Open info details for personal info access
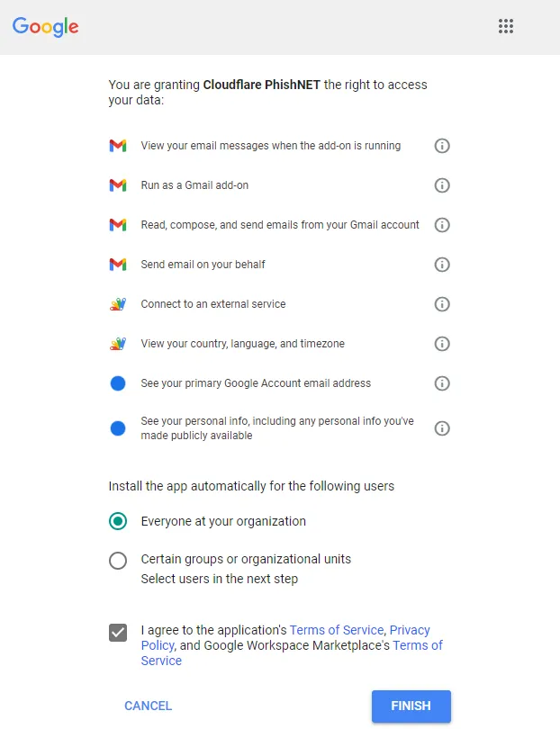The height and width of the screenshot is (729, 560). click(x=442, y=427)
